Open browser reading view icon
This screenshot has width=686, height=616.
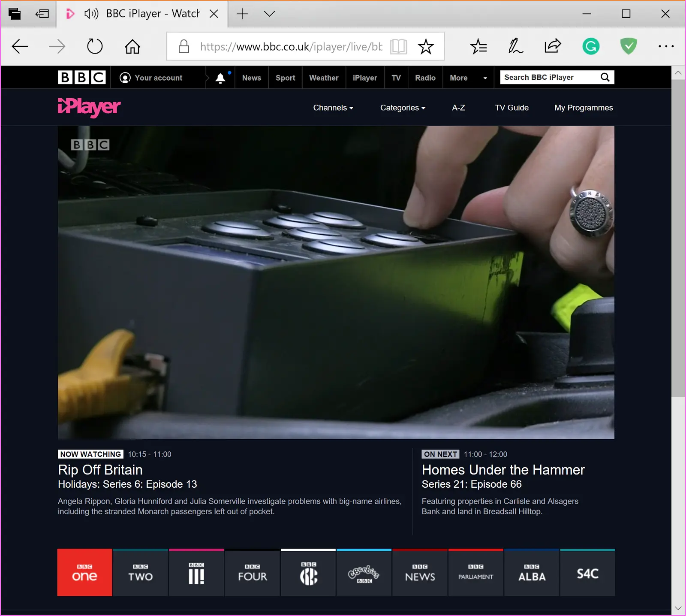(x=398, y=46)
